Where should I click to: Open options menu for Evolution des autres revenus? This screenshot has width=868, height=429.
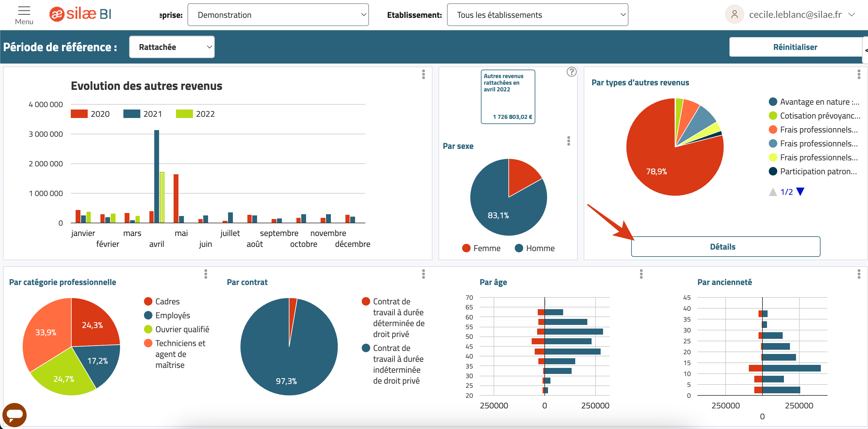(423, 74)
